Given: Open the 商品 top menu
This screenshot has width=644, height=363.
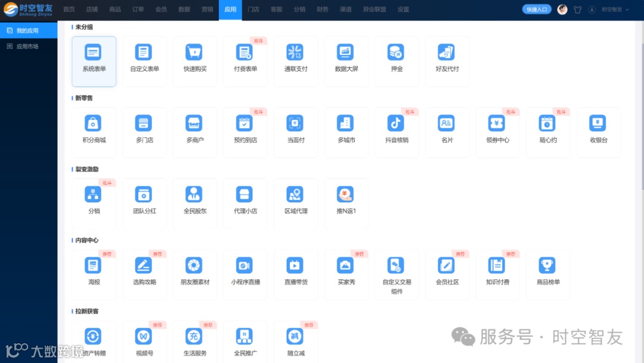Looking at the screenshot, I should pyautogui.click(x=115, y=10).
